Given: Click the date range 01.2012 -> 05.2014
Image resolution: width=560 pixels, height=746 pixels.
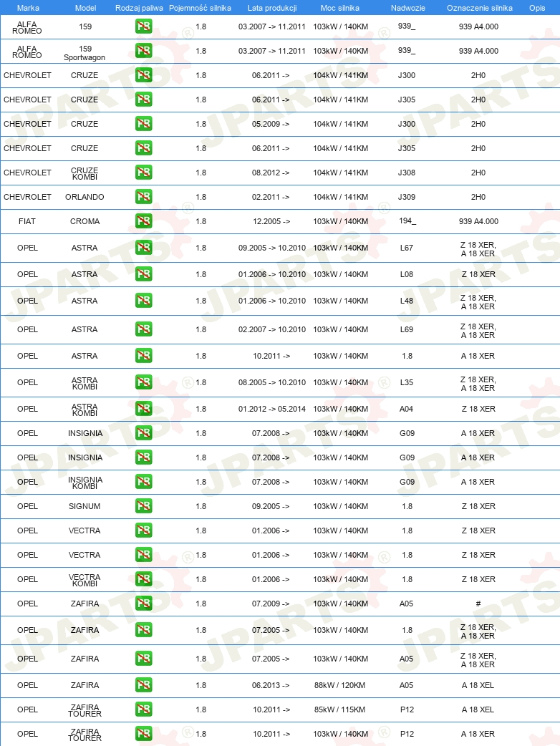Looking at the screenshot, I should 272,409.
